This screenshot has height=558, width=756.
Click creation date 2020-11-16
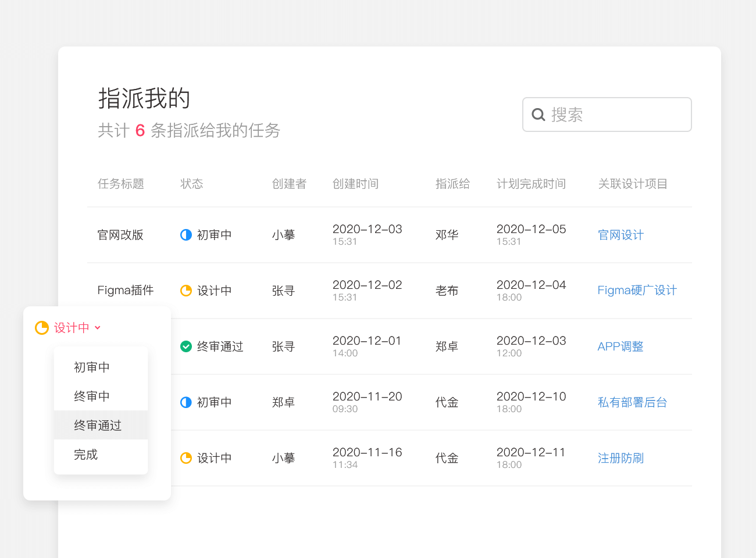coord(368,452)
